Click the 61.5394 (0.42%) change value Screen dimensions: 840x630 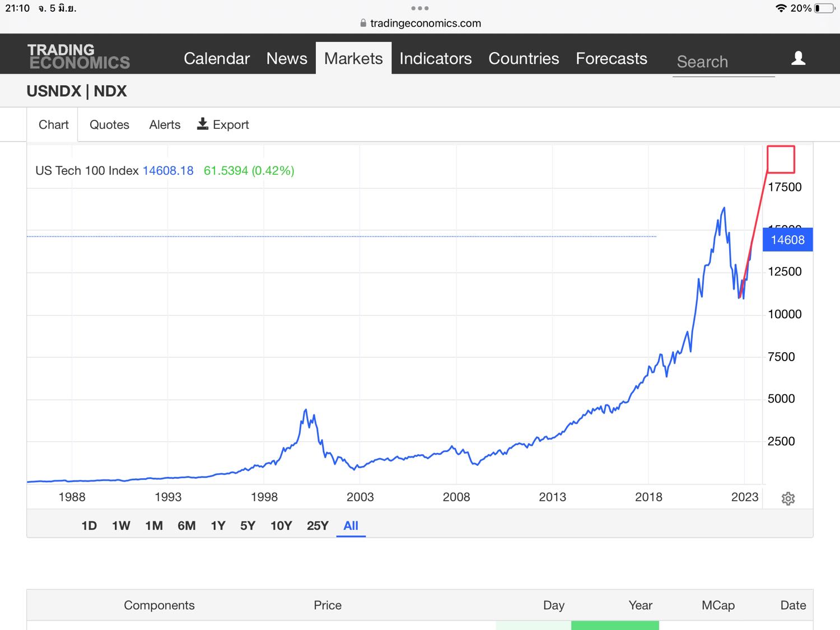pos(249,170)
